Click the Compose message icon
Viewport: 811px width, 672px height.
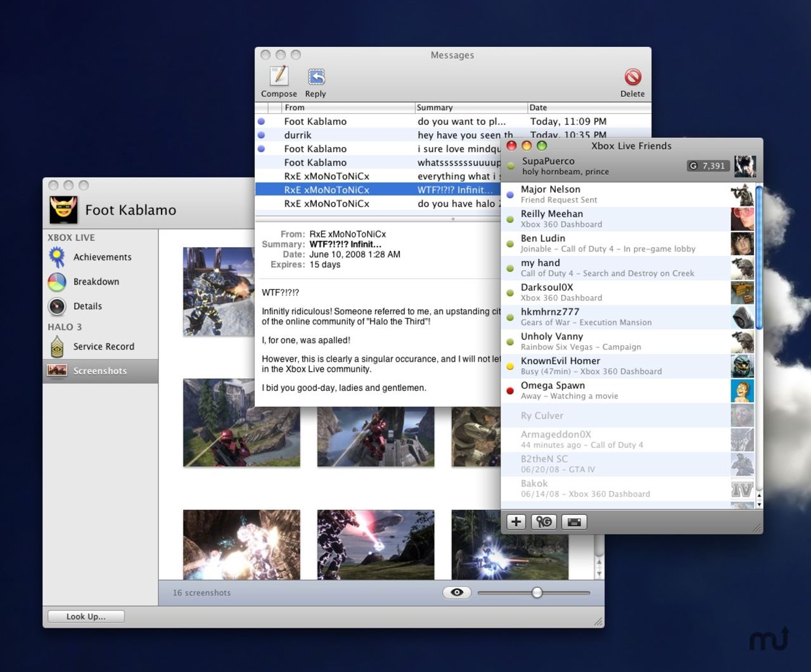tap(279, 77)
